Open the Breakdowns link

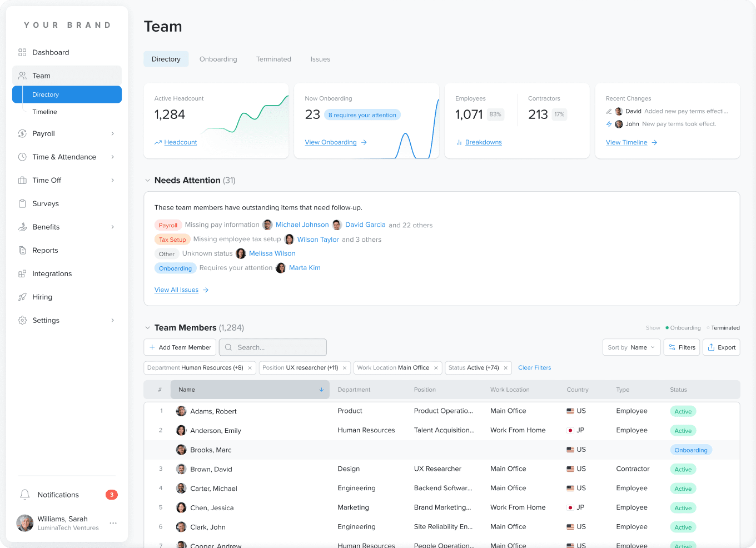[x=484, y=143]
